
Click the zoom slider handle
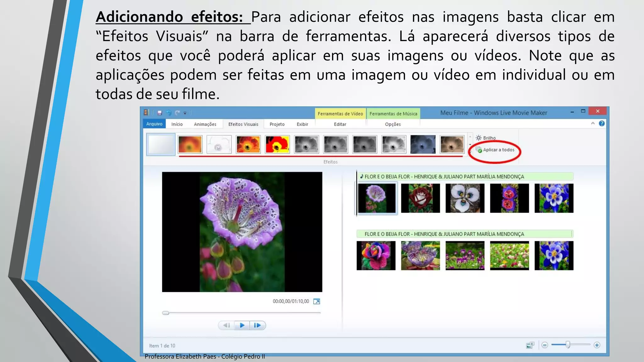[568, 345]
